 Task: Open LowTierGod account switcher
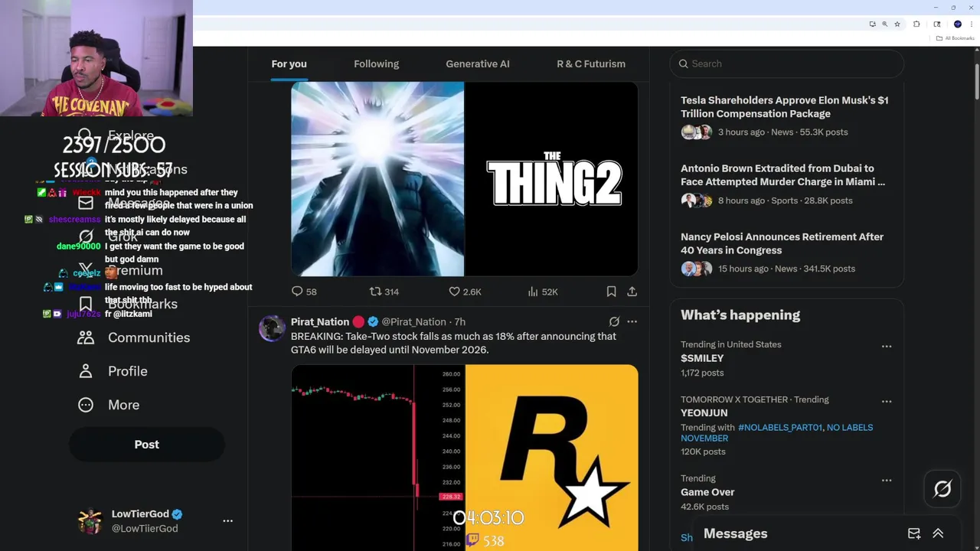tap(156, 520)
